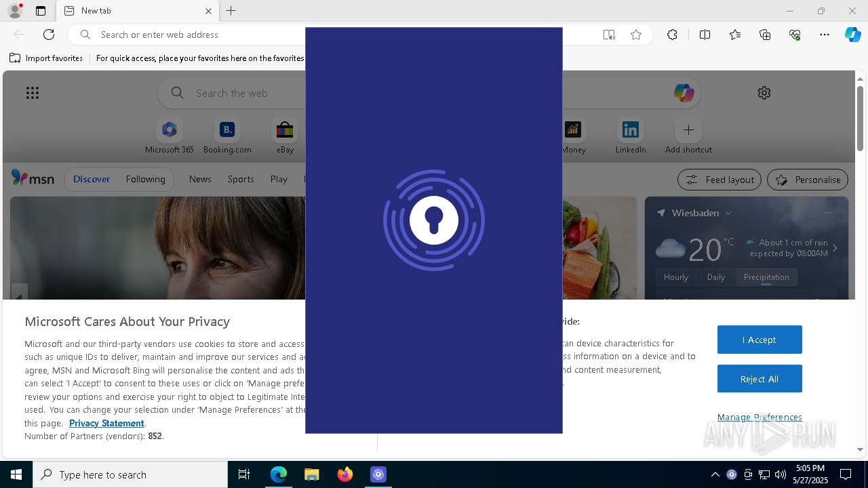This screenshot has width=868, height=488.
Task: Open page settings gear
Action: pyautogui.click(x=764, y=93)
